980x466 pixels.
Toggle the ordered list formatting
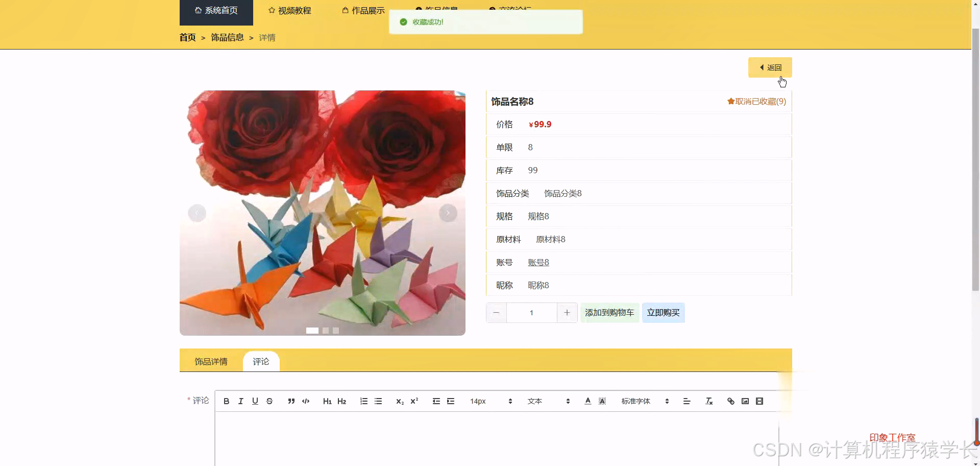pos(363,401)
